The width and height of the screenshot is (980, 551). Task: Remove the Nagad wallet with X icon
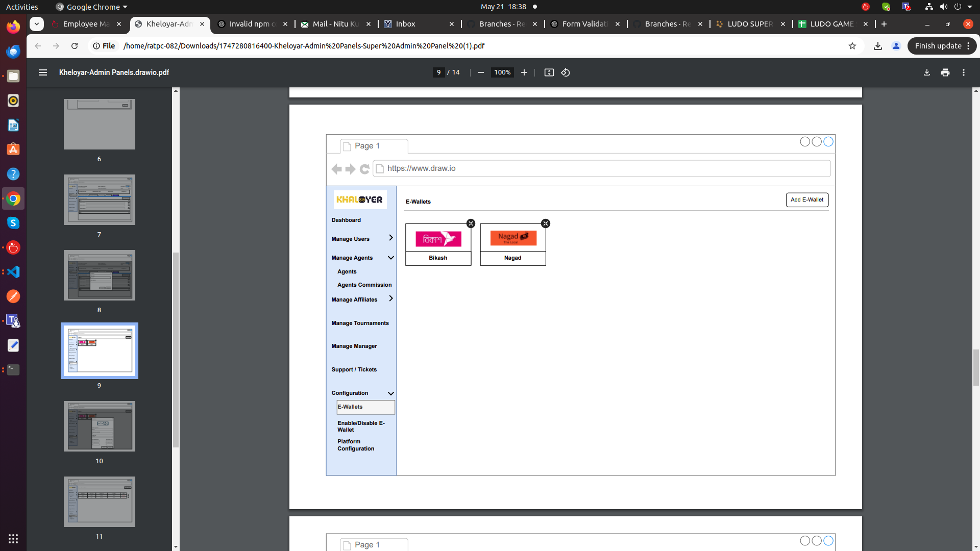545,223
